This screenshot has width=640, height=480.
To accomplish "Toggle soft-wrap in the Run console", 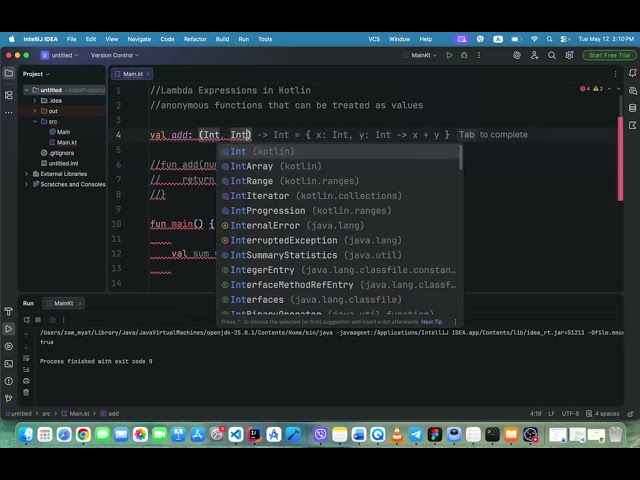I will click(26, 358).
